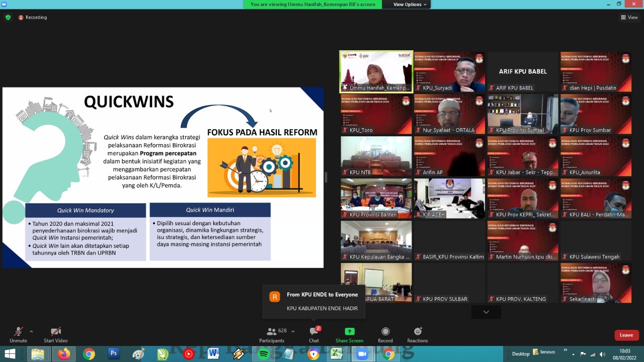Select Ummu Hanifah's video thumbnail
The width and height of the screenshot is (644, 362).
coord(376,71)
